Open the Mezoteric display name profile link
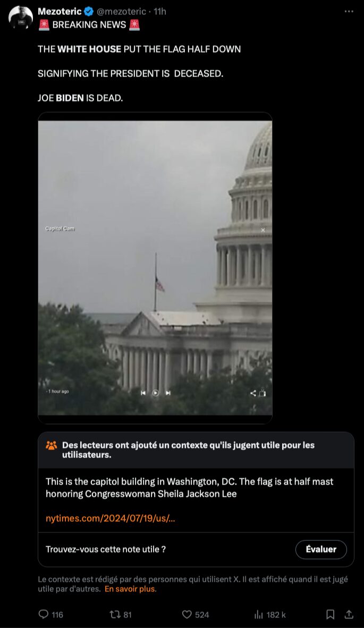 coord(60,12)
